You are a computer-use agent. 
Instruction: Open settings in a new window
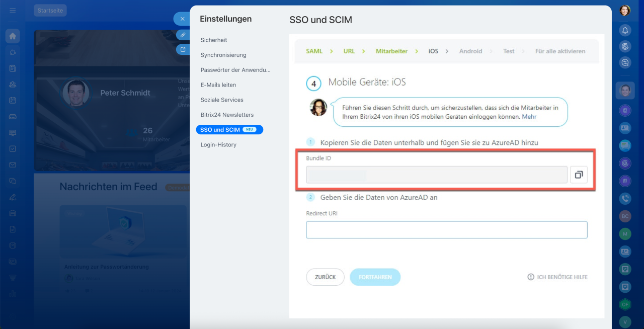(183, 50)
